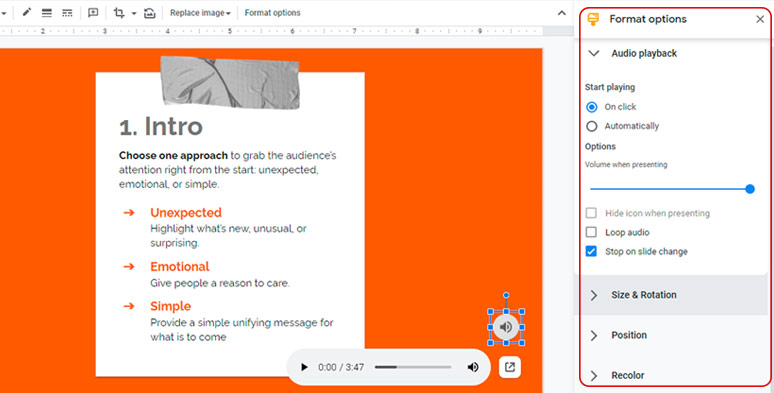The image size is (774, 393).
Task: Click the horizontal ruler
Action: pos(271,31)
